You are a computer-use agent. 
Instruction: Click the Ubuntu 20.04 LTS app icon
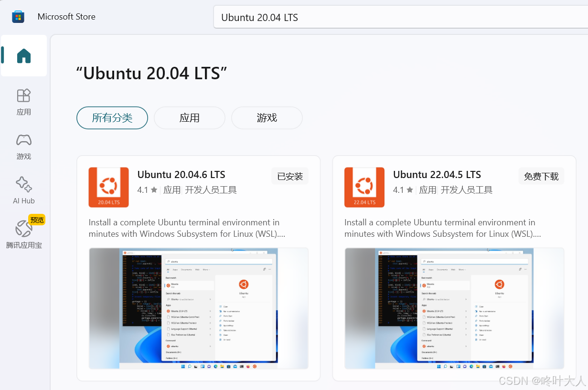108,187
